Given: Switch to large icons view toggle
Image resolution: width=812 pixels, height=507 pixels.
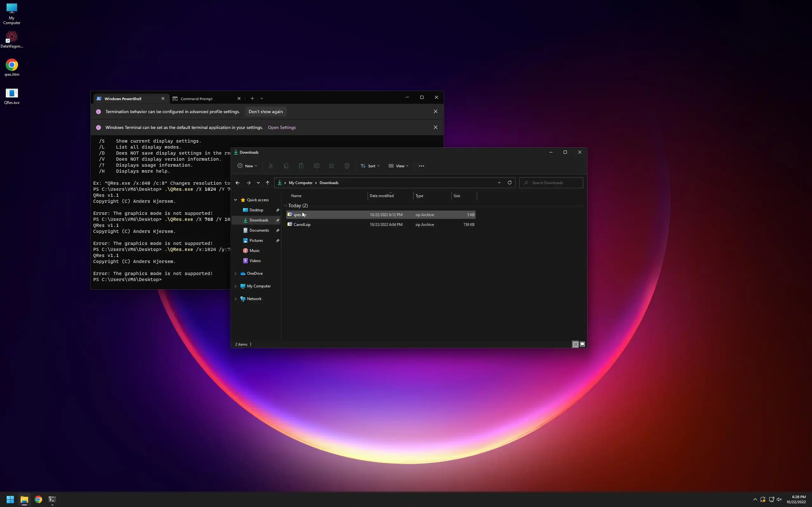Looking at the screenshot, I should [582, 344].
